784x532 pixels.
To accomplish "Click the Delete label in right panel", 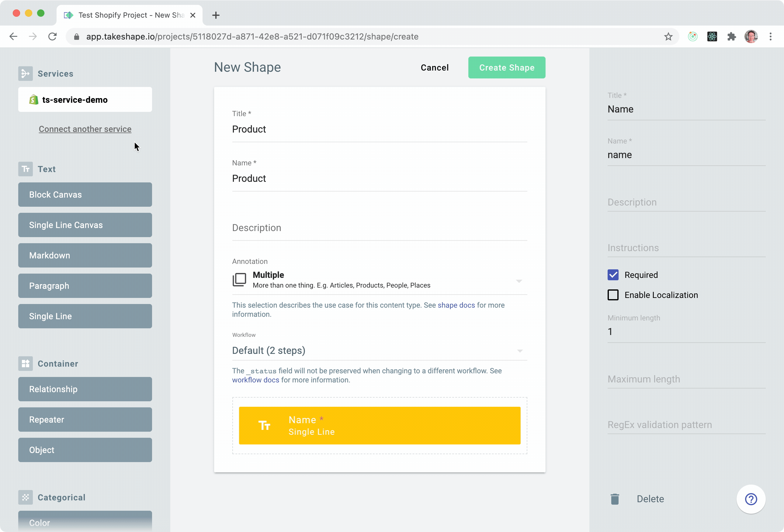I will tap(650, 499).
